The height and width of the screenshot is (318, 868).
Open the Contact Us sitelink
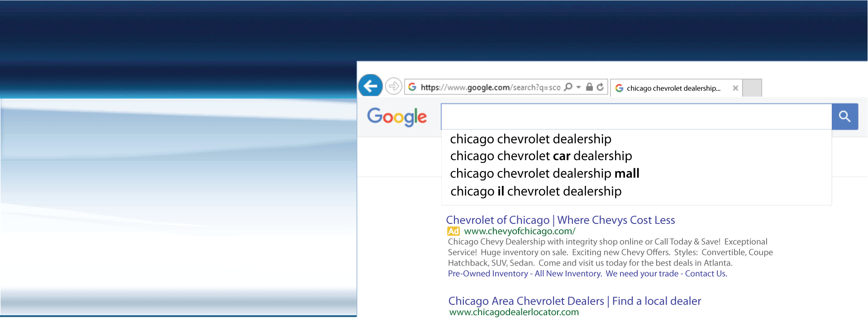(x=706, y=274)
